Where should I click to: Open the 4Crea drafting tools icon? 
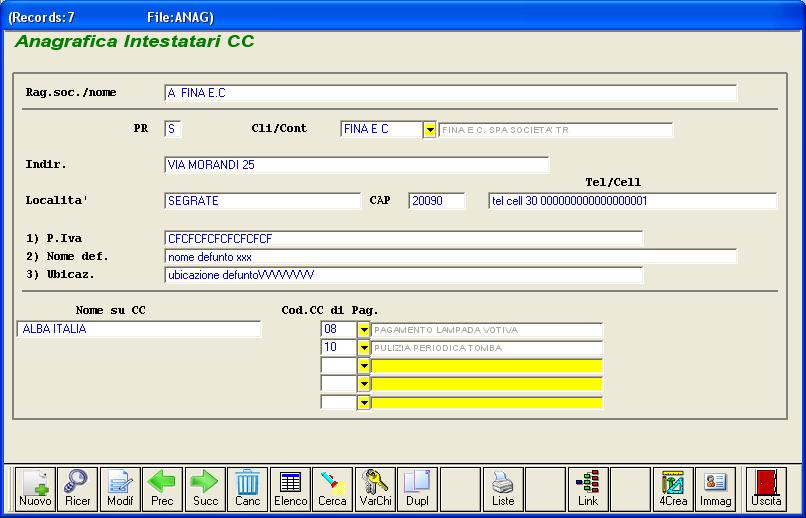click(x=673, y=489)
